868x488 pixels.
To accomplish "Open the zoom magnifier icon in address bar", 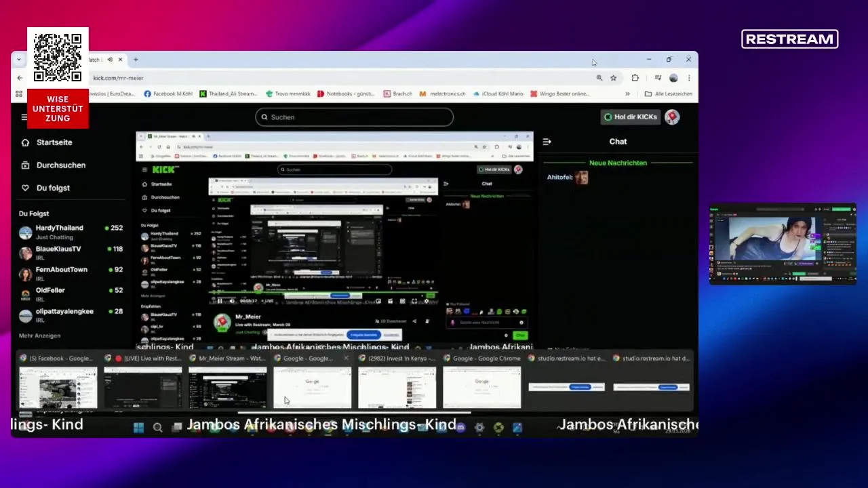I will coord(599,78).
